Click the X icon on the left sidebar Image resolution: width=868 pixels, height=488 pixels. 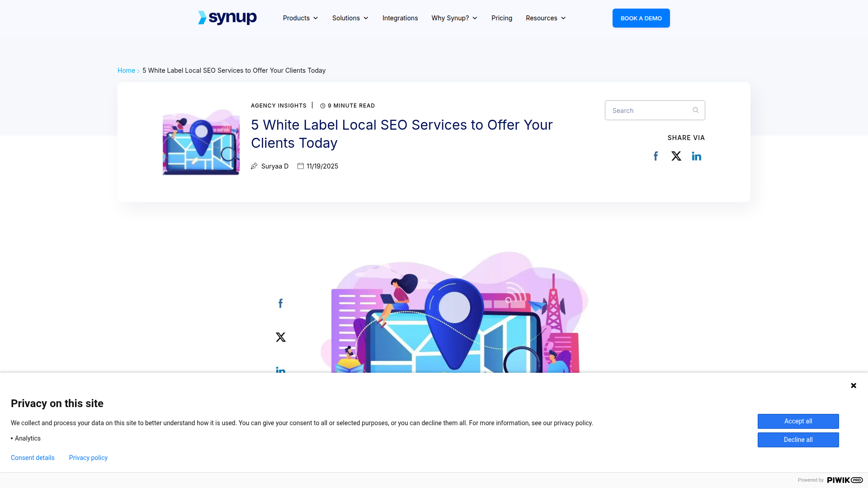tap(280, 337)
